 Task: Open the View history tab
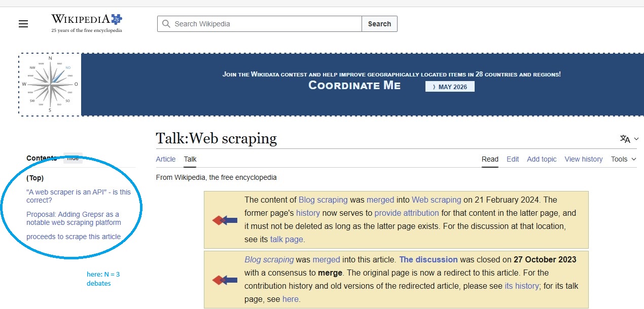coord(584,159)
